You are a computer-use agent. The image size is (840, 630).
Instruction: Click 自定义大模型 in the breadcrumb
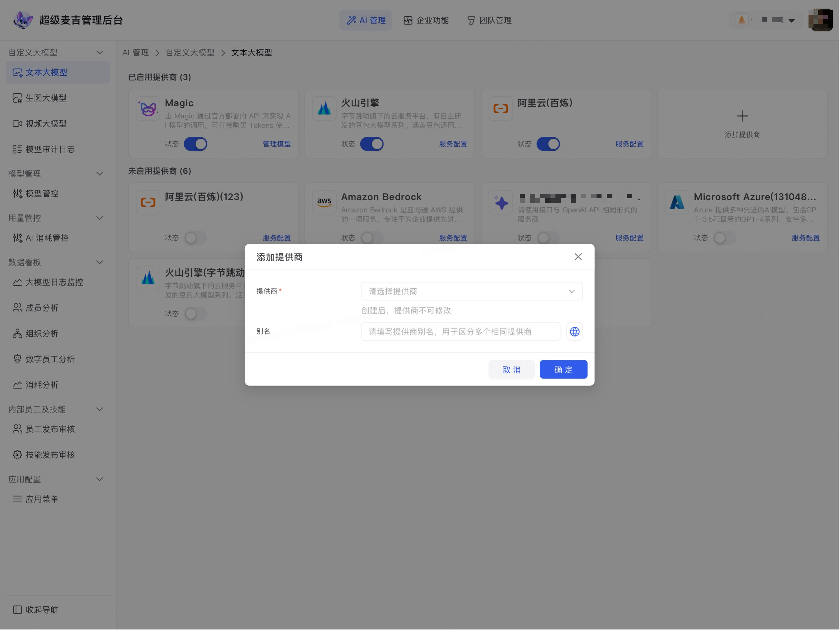tap(190, 53)
